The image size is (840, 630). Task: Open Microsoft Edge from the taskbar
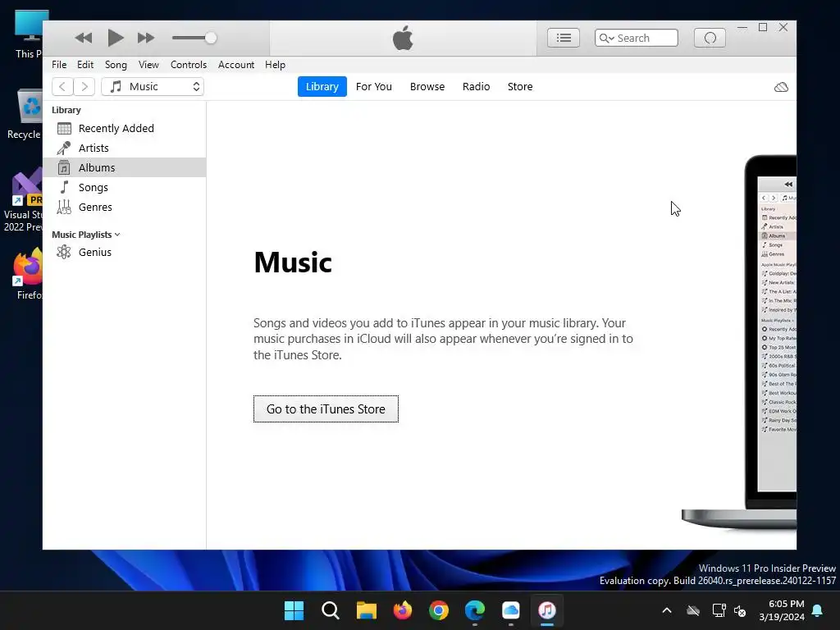click(475, 610)
